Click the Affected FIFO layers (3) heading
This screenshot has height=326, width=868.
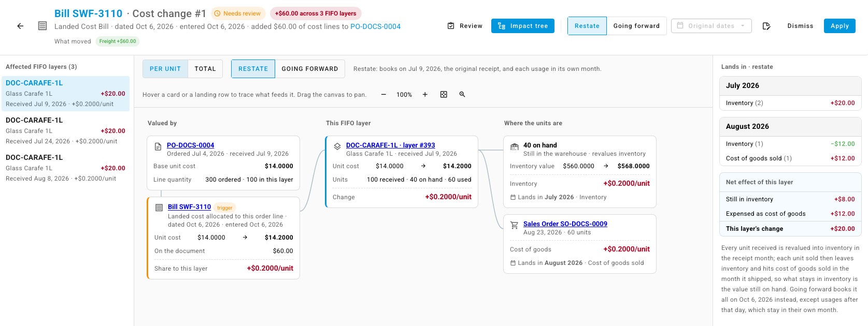(41, 67)
